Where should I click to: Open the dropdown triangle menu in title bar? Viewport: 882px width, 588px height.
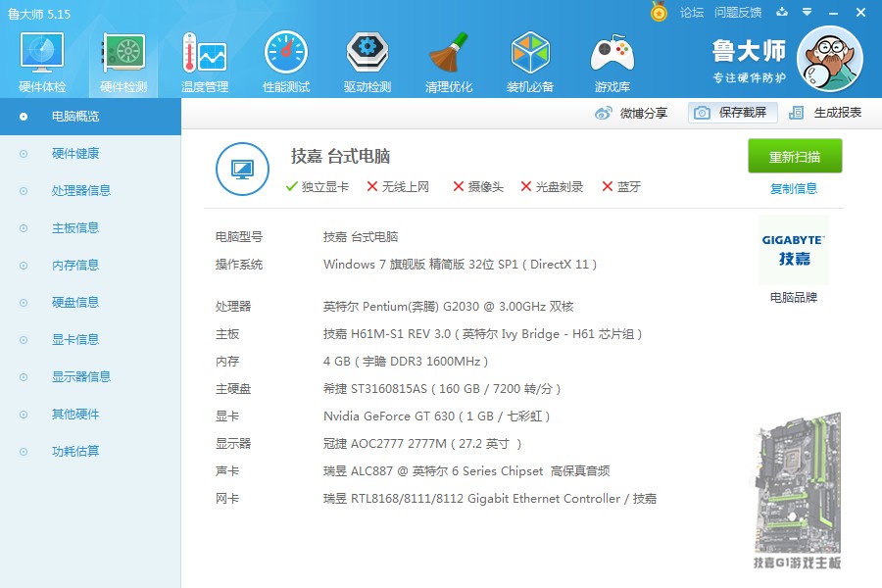tap(808, 12)
